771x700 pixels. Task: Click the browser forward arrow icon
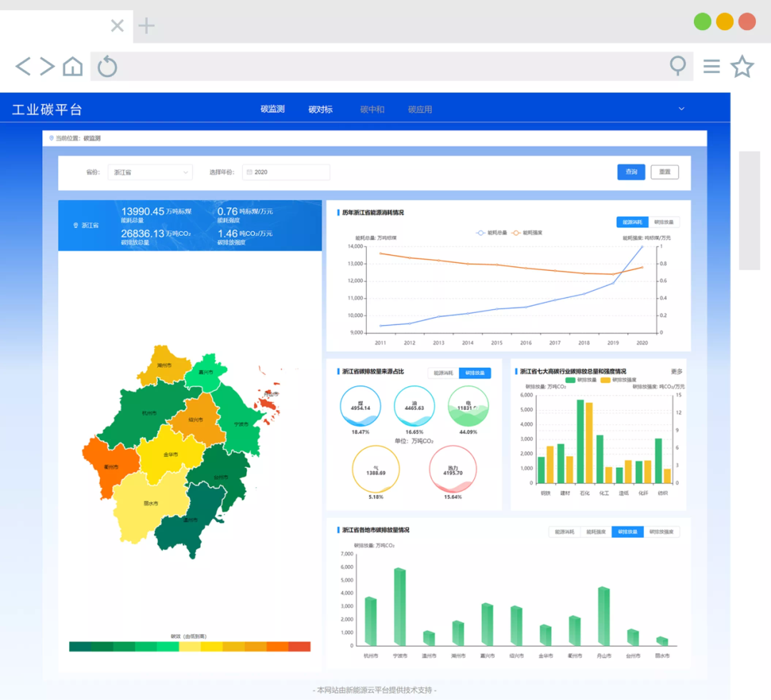pos(47,67)
